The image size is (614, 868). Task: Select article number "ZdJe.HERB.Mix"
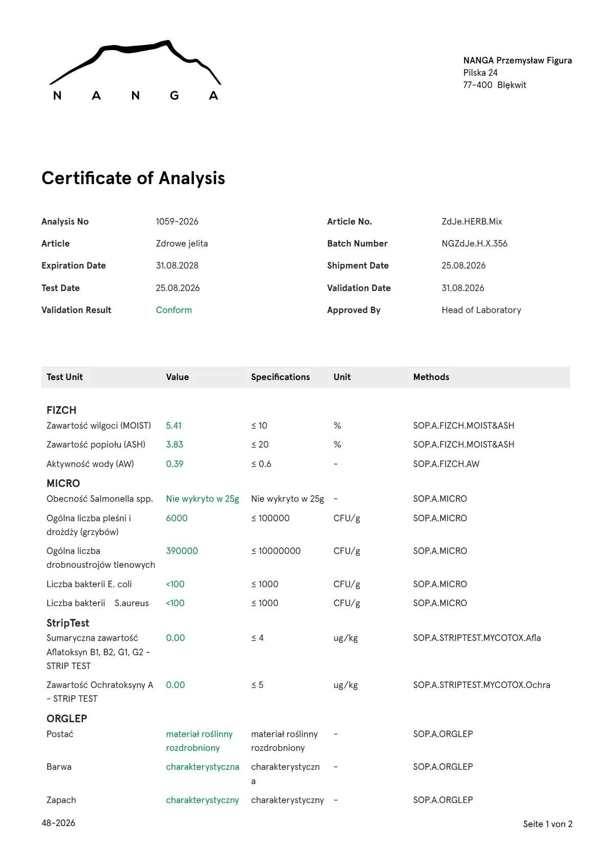point(472,221)
